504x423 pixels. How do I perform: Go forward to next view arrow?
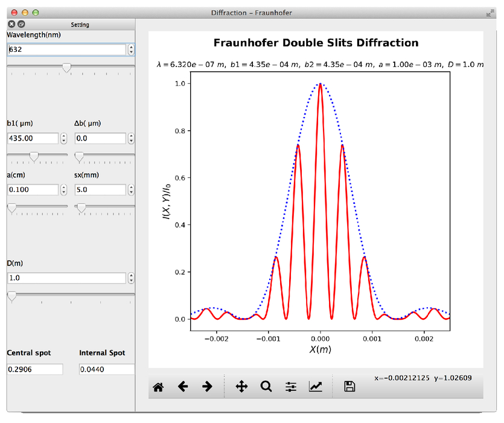(207, 386)
